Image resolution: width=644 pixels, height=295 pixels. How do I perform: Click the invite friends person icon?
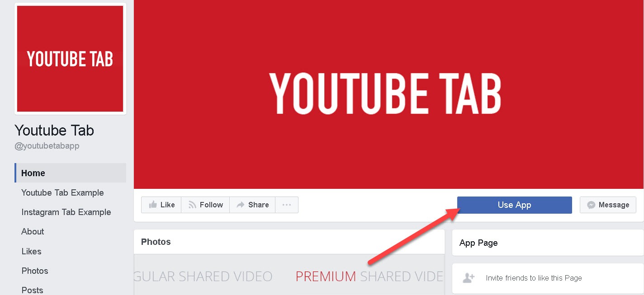pyautogui.click(x=469, y=278)
